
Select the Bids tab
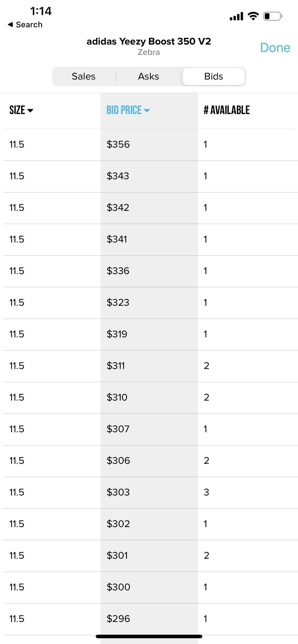[x=214, y=76]
